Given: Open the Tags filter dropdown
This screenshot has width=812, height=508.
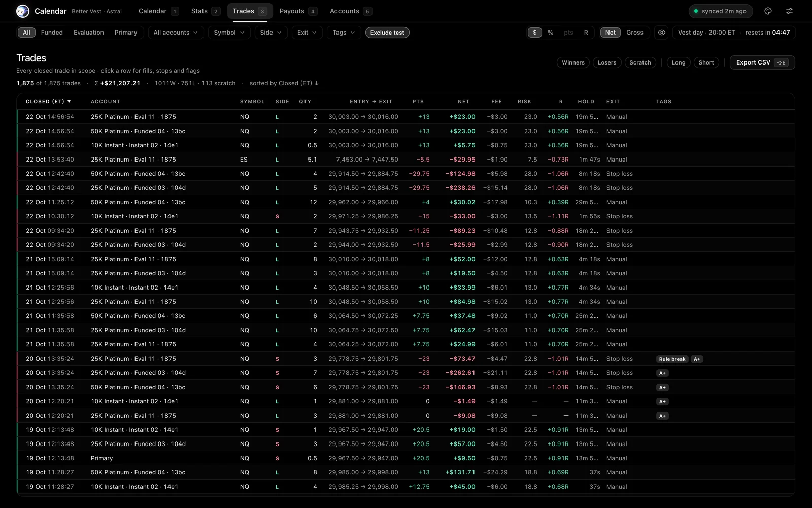Looking at the screenshot, I should [344, 33].
